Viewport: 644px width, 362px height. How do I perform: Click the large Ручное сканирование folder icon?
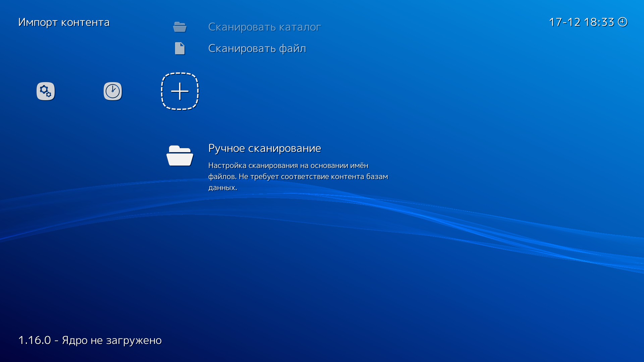point(180,156)
